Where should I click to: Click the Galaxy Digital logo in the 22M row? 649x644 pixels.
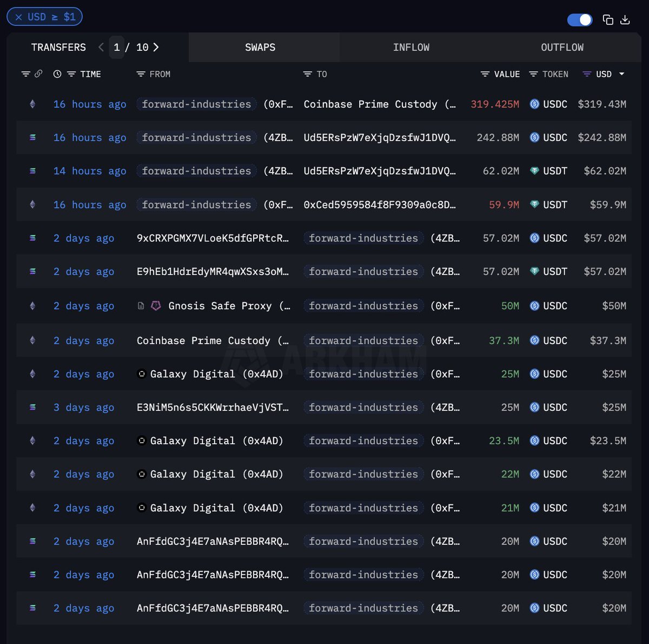click(142, 474)
